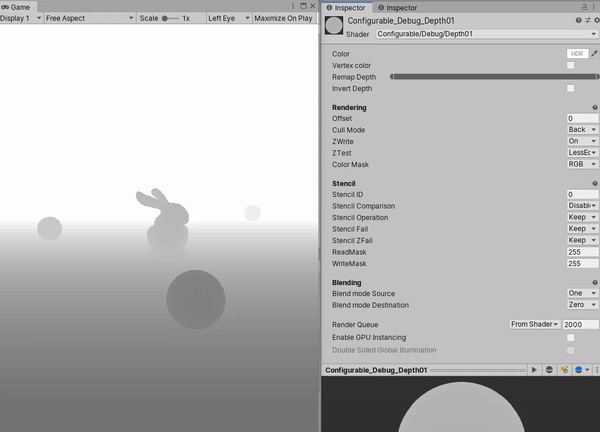Click the material thumbnail icon in header
Viewport: 600px width, 432px height.
point(334,26)
